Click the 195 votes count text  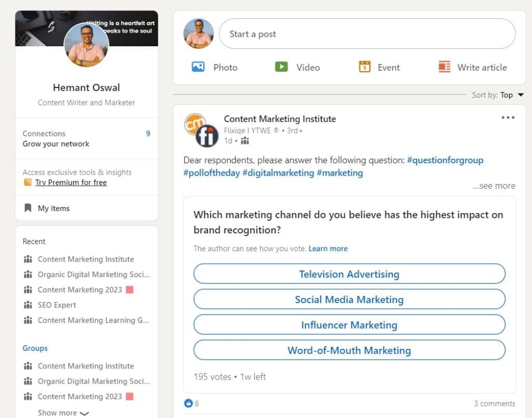tap(212, 376)
